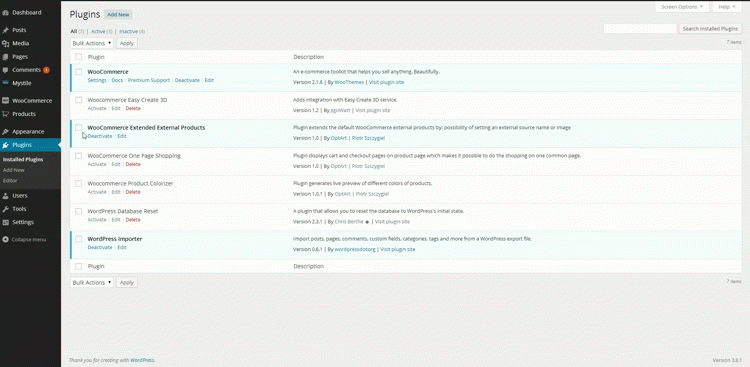This screenshot has height=367, width=750.
Task: Open the top Bulk Actions dropdown
Action: [92, 43]
